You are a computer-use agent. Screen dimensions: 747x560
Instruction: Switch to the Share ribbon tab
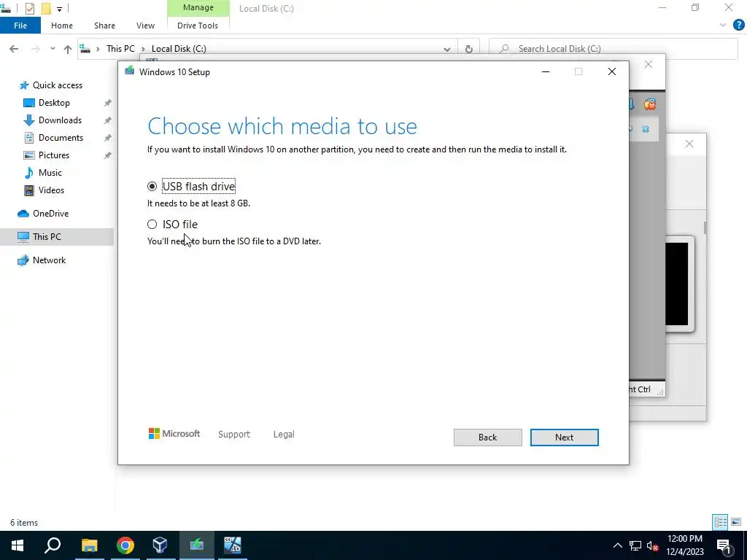104,26
